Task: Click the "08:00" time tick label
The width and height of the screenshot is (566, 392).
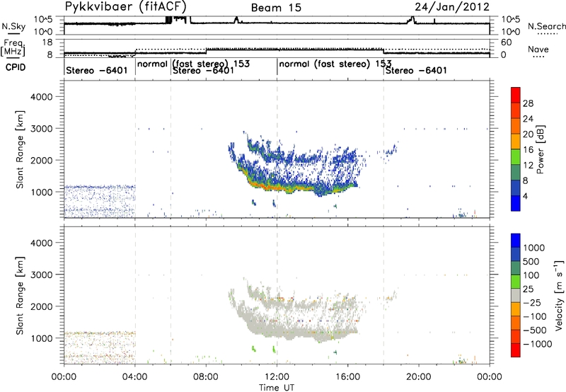Action: (x=206, y=377)
